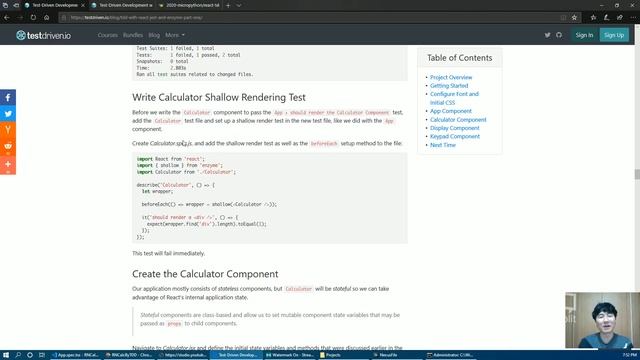Open Courses in site navigation
Image resolution: width=640 pixels, height=360 pixels.
(x=108, y=35)
